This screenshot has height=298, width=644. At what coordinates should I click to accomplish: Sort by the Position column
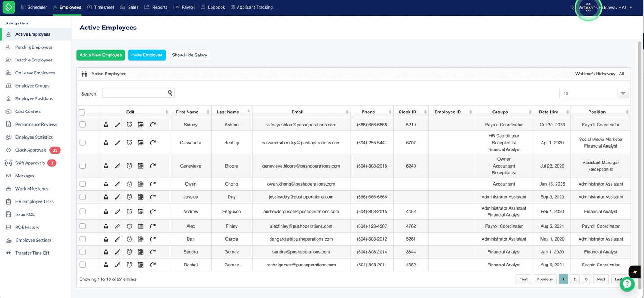pyautogui.click(x=601, y=112)
